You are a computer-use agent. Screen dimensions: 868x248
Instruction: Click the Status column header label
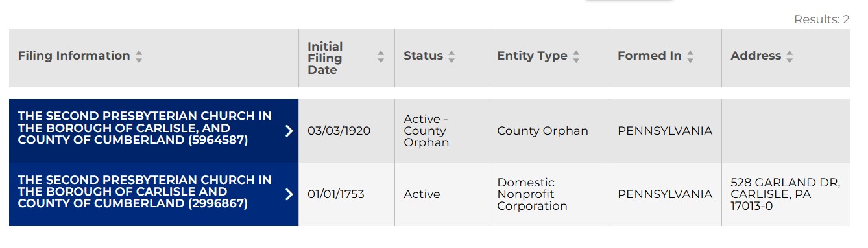coord(423,56)
